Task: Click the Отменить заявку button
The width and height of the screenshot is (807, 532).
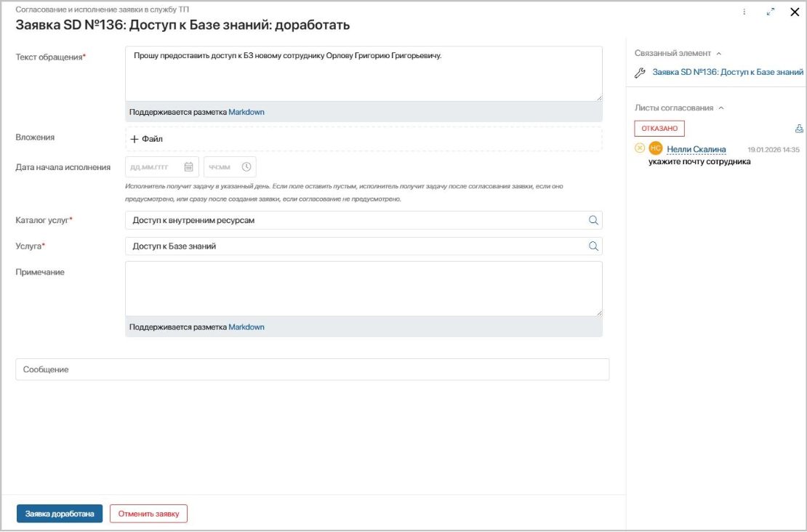Action: pyautogui.click(x=149, y=514)
